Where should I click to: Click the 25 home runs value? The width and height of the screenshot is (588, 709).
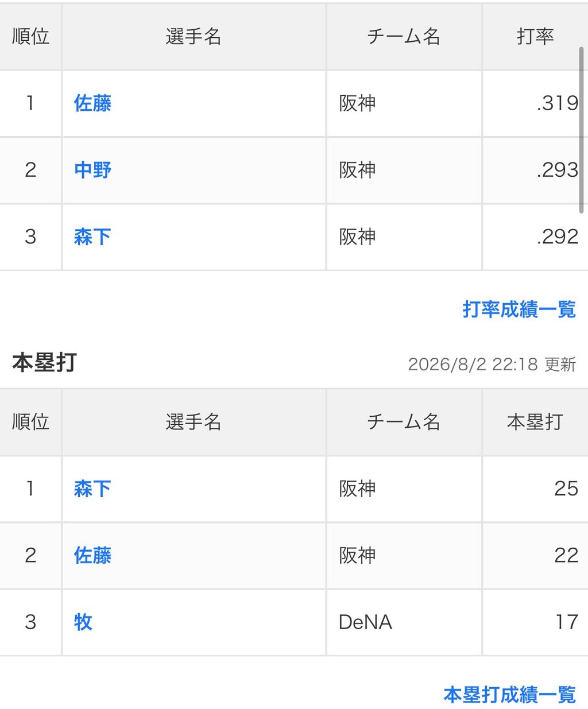tap(566, 489)
